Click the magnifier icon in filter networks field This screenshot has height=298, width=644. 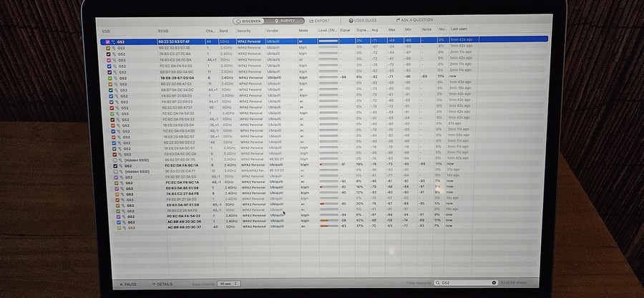point(437,284)
